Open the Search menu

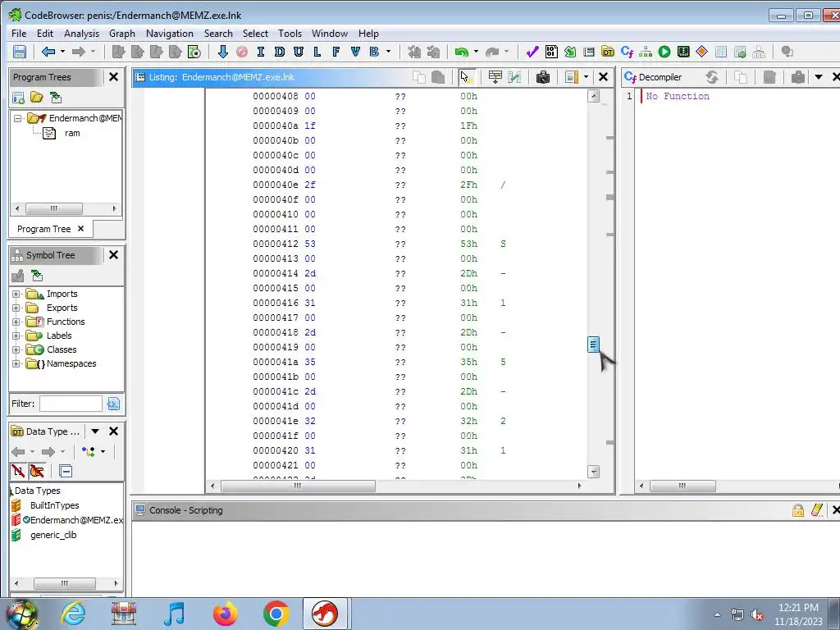[218, 33]
